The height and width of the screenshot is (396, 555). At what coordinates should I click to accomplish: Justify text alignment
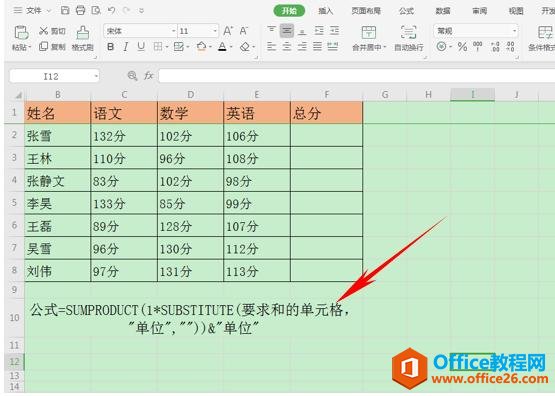pyautogui.click(x=317, y=46)
